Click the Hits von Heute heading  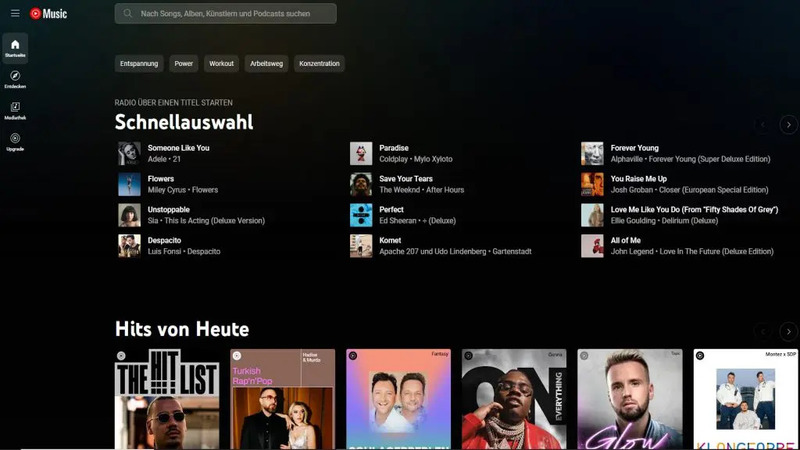tap(182, 329)
